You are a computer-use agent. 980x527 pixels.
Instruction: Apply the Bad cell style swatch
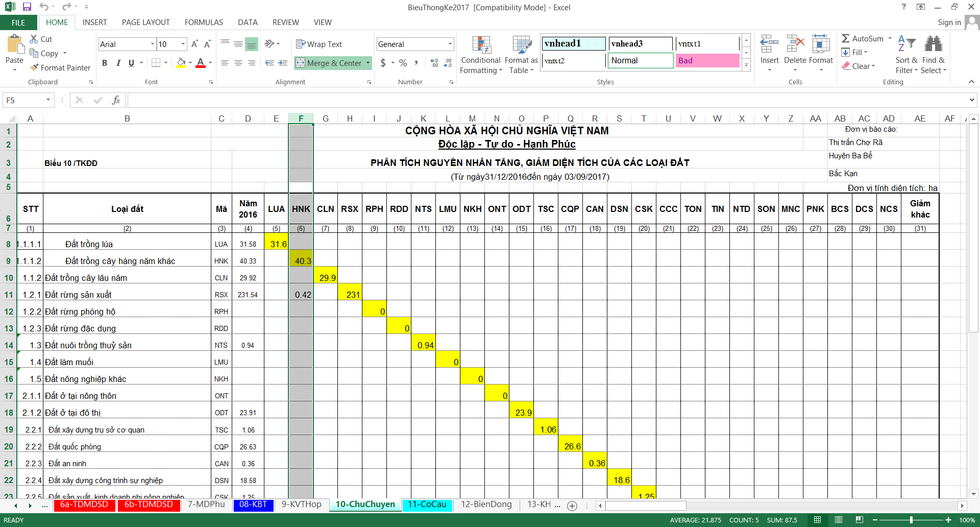tap(707, 61)
